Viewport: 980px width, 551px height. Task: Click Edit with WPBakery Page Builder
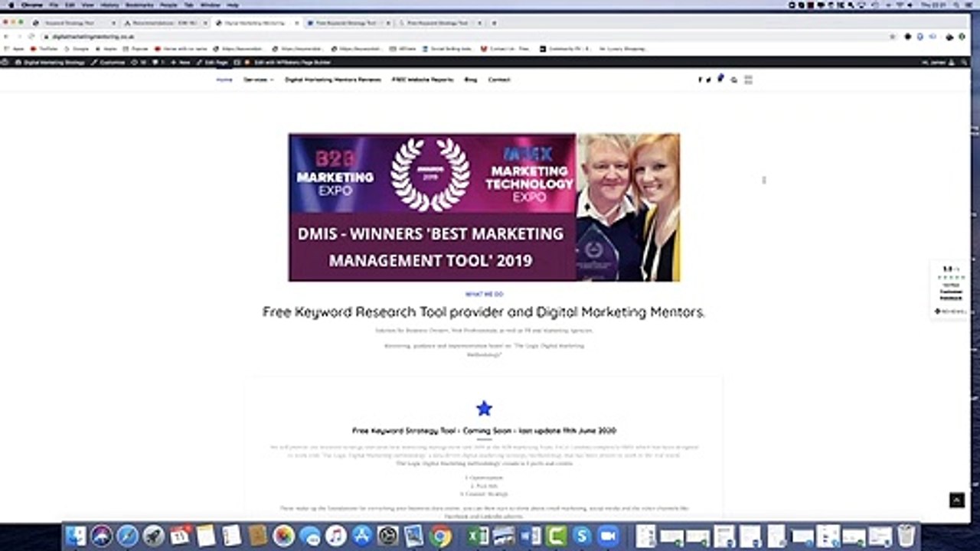(x=289, y=62)
